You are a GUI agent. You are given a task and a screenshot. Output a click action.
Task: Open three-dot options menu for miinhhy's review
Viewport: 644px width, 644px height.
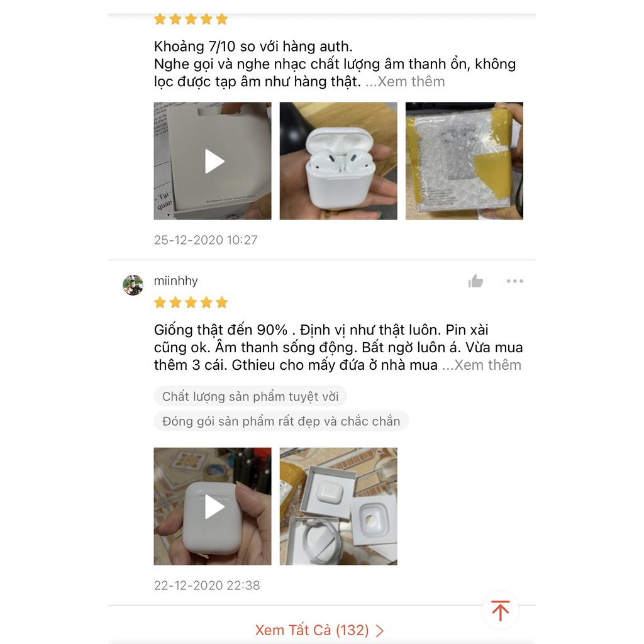pyautogui.click(x=514, y=281)
